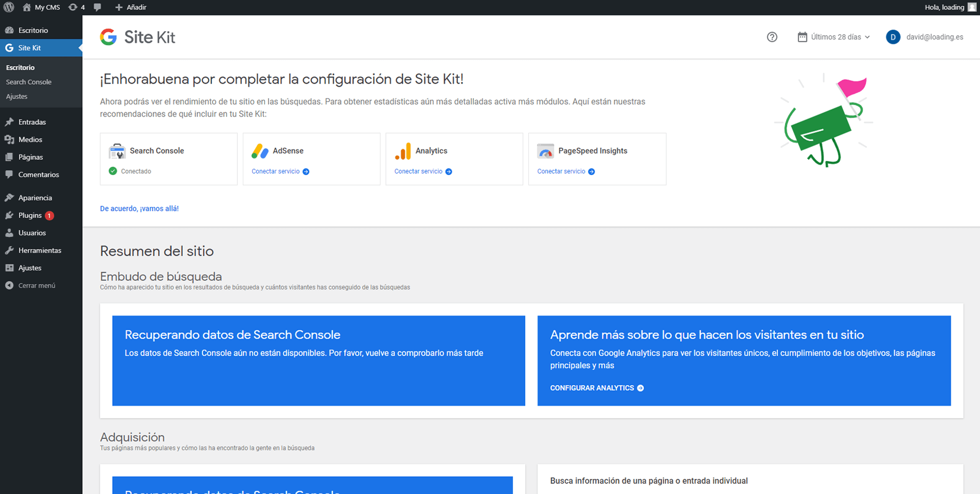
Task: Click the arrow icon beside AdSense Conectar servicio
Action: tap(306, 171)
